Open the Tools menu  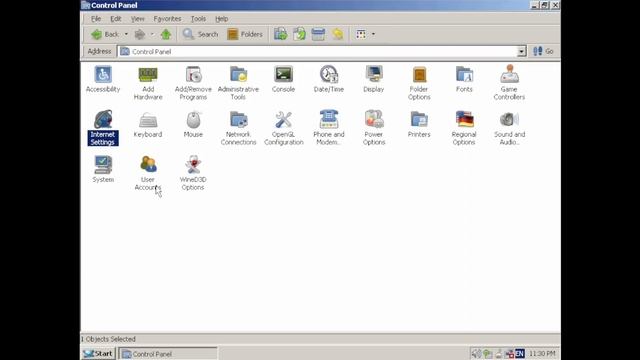(198, 19)
